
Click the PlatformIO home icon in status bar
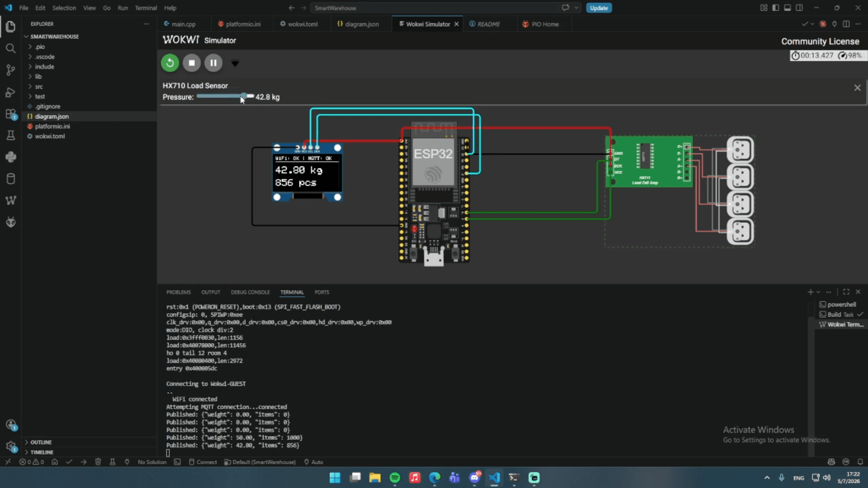point(55,462)
